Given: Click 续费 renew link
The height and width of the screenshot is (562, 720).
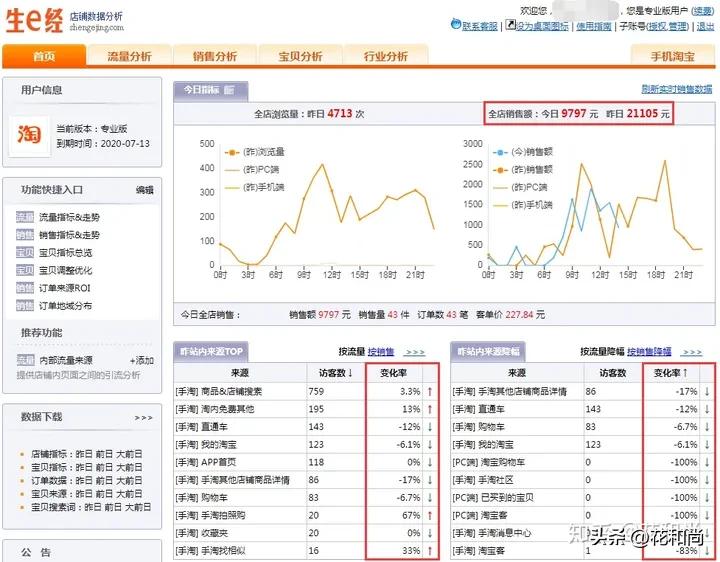Looking at the screenshot, I should coord(703,11).
